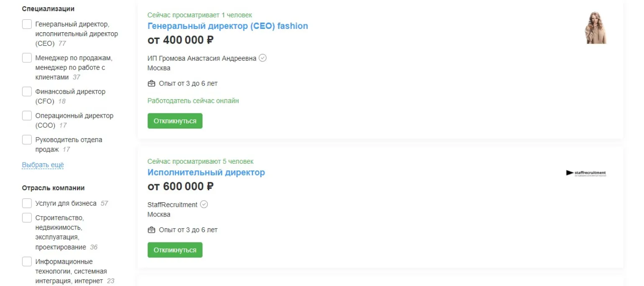Open employer photo of woman in beige
The image size is (644, 286).
(595, 28)
